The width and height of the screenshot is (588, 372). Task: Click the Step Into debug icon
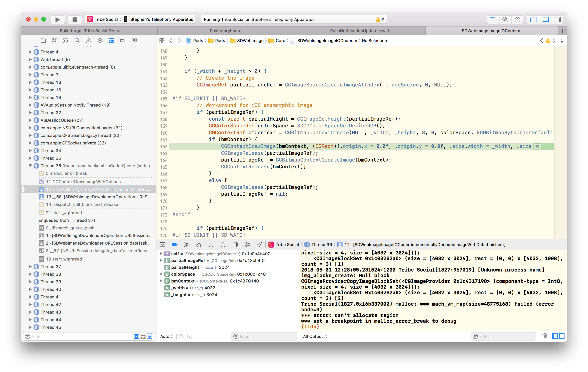[211, 244]
